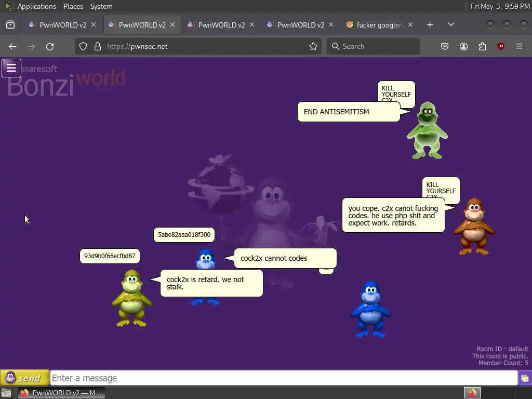Click the Firefox Search box

pyautogui.click(x=373, y=46)
